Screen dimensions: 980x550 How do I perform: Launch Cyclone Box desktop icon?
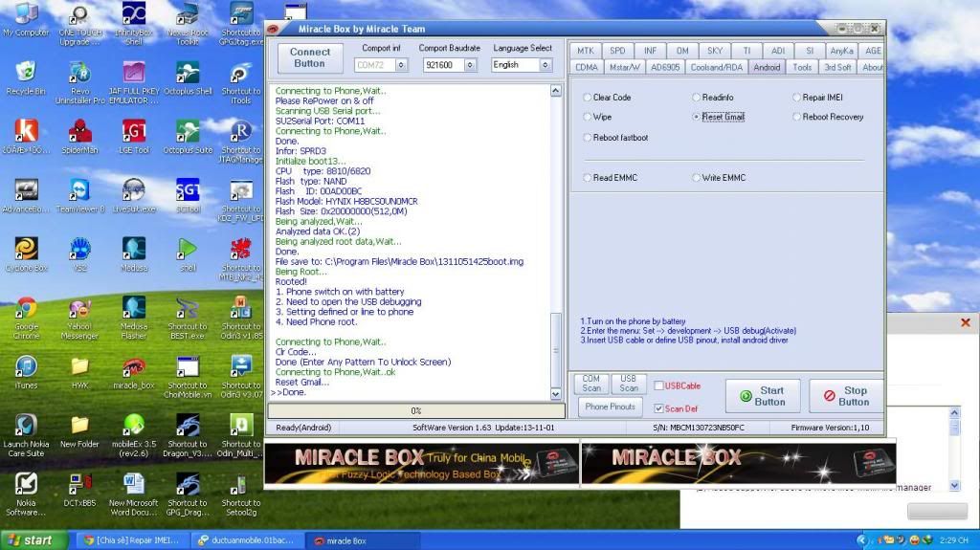coord(26,254)
